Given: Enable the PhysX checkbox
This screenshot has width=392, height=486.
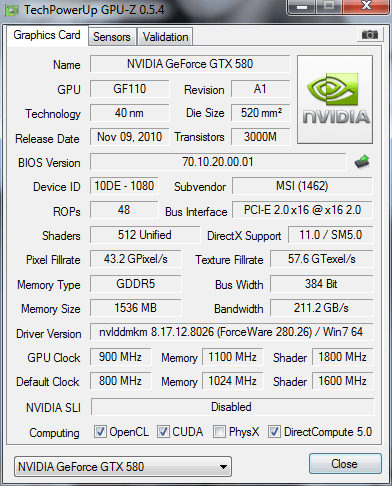Looking at the screenshot, I should [219, 432].
